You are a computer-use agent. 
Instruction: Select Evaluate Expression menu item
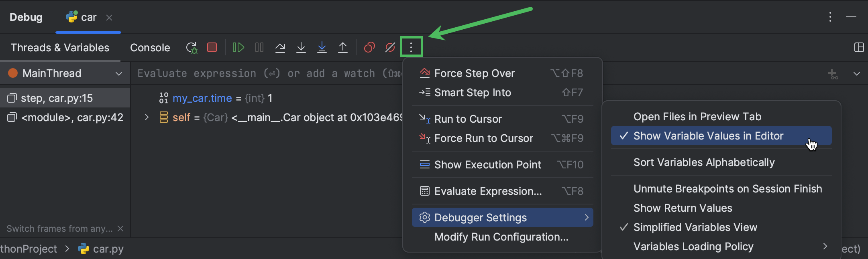pyautogui.click(x=488, y=191)
